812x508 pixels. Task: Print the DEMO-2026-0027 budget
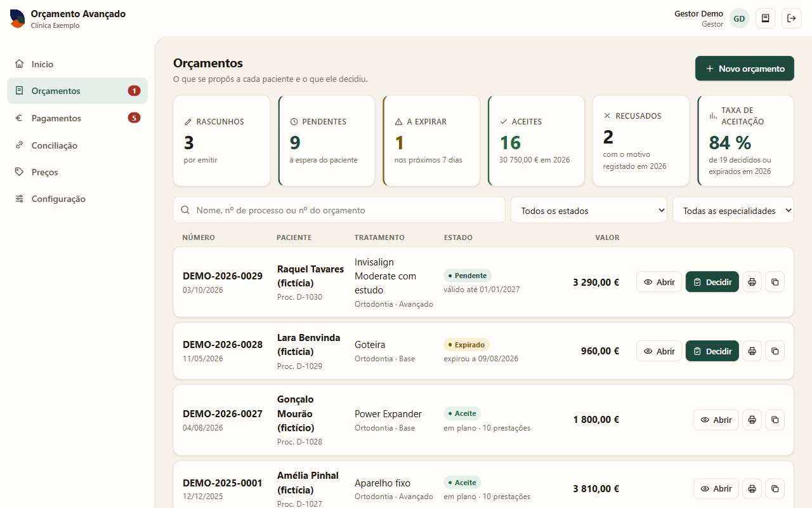click(x=752, y=420)
